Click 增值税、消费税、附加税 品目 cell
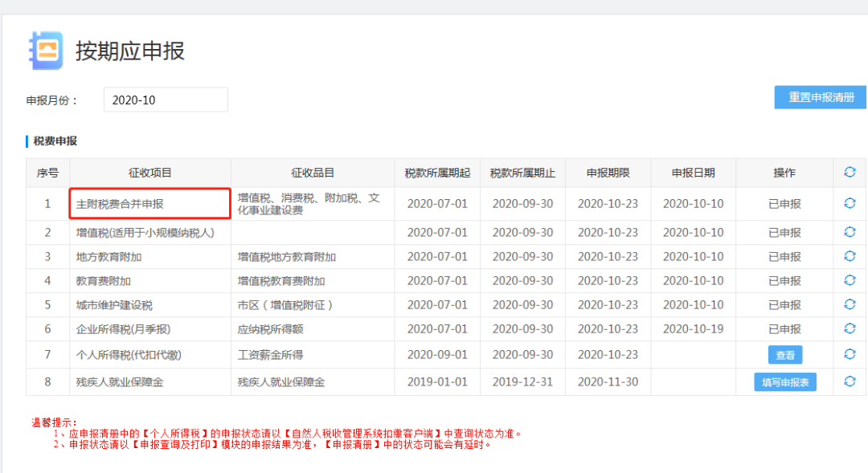 pos(313,204)
